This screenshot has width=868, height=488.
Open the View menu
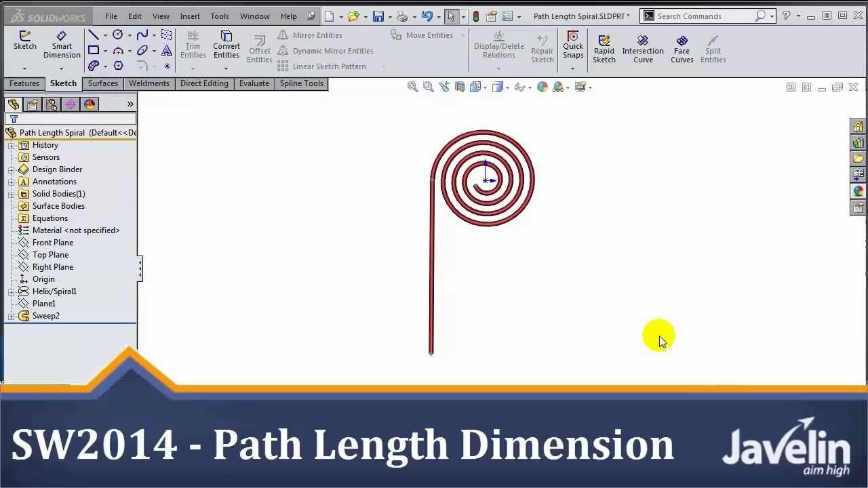[161, 16]
